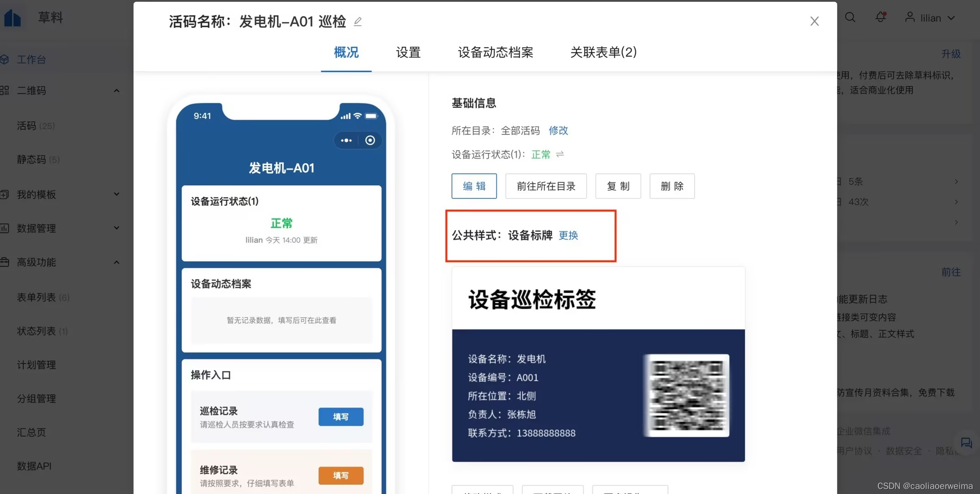Tap the three-dot menu in phone preview
Viewport: 980px width, 494px height.
346,140
